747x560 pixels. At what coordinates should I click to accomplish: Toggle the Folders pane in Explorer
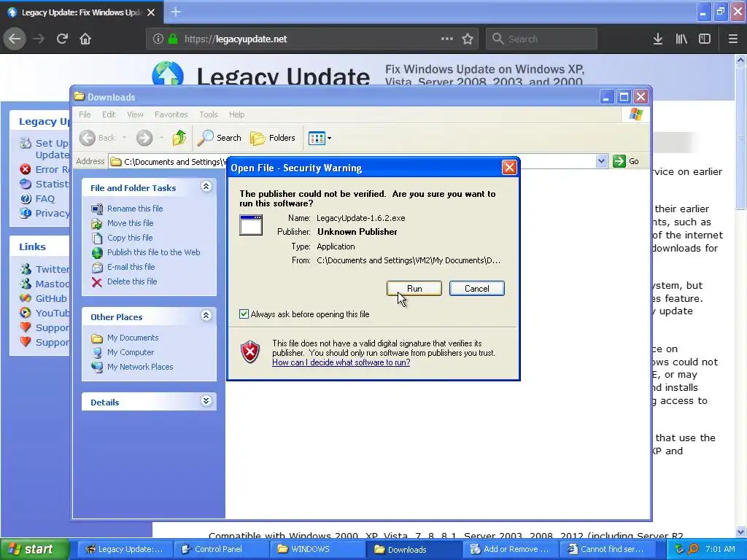tap(273, 138)
